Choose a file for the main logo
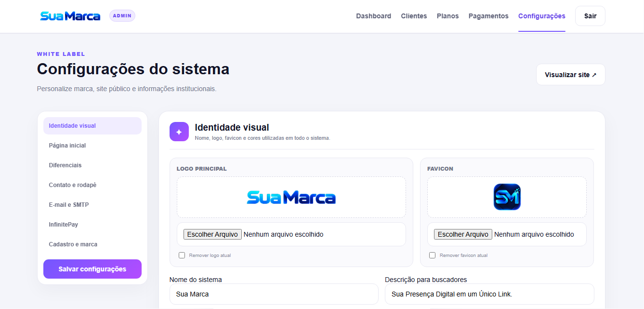This screenshot has width=644, height=309. (212, 234)
